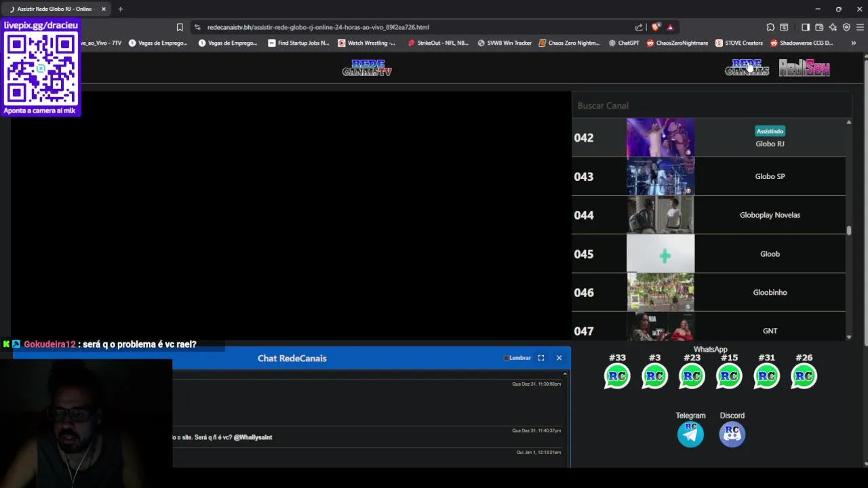
Task: Open the WhatsApp group #26 icon
Action: pyautogui.click(x=804, y=376)
